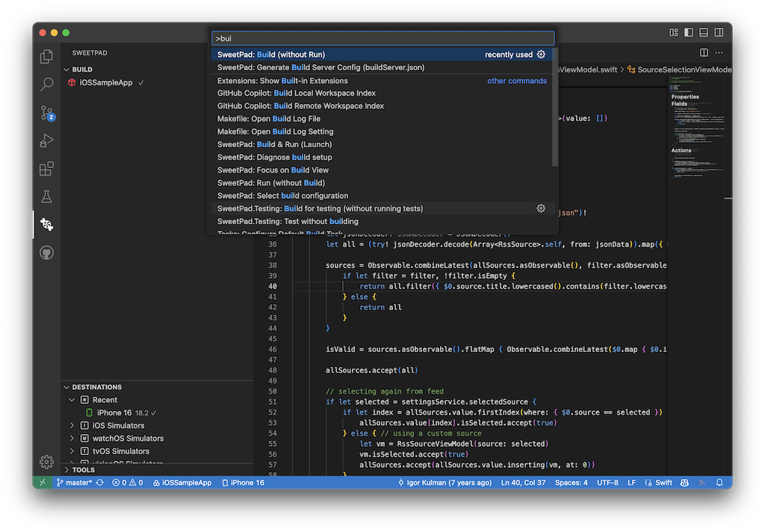
Task: Click the Copilot icon in the status bar
Action: pos(684,482)
